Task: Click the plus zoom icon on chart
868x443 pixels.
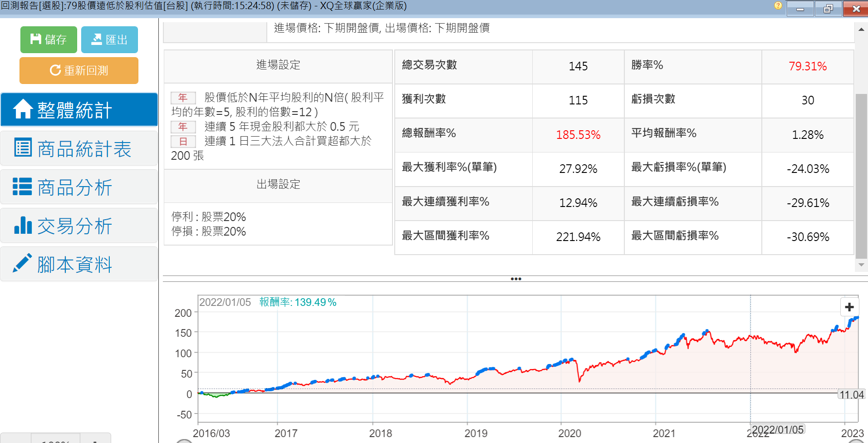Action: [849, 307]
